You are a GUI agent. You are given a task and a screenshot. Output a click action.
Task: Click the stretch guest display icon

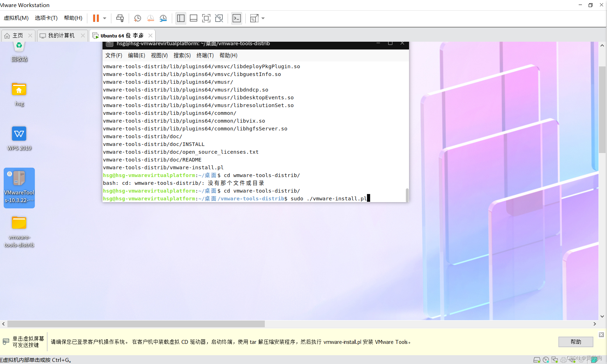[254, 18]
